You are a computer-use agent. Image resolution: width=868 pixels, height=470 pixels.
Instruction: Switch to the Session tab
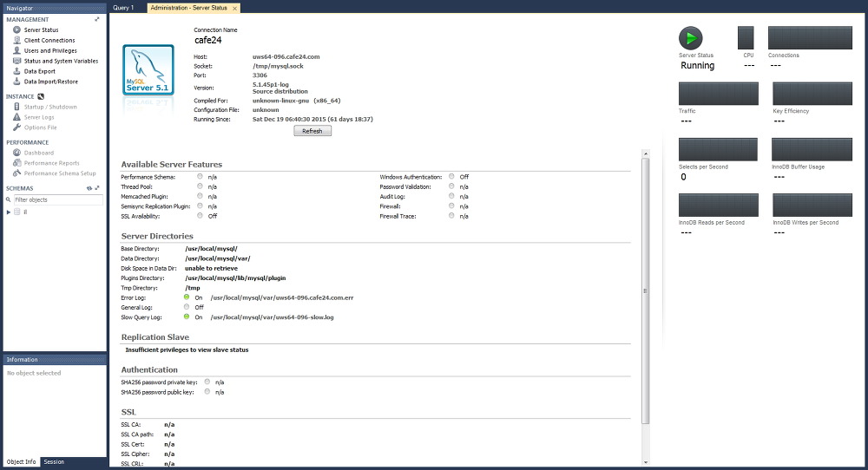pos(54,461)
